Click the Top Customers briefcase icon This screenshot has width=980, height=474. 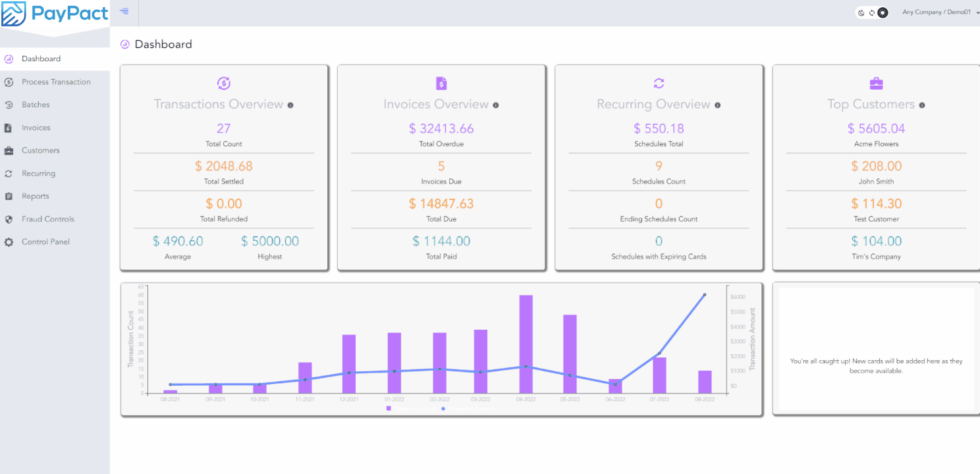[x=876, y=83]
